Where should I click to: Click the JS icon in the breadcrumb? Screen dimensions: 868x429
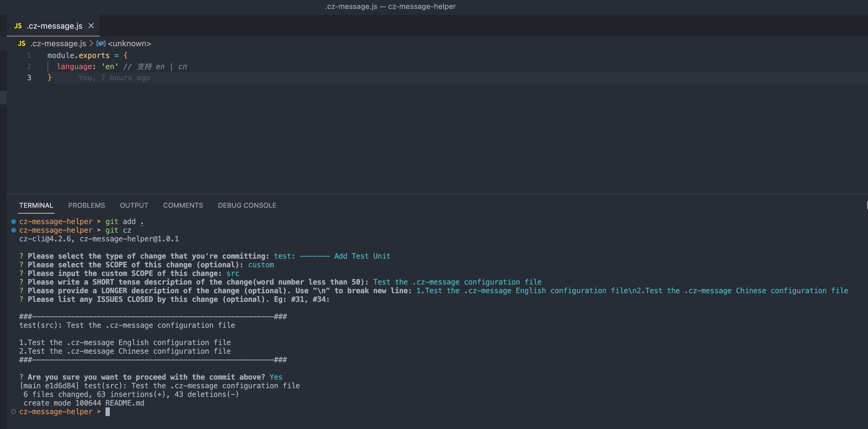click(x=22, y=44)
